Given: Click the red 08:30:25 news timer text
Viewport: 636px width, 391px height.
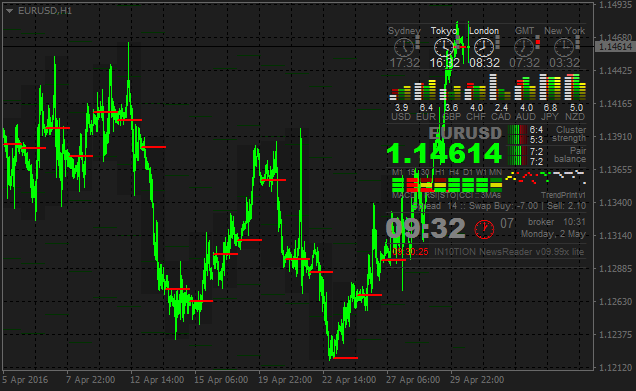Looking at the screenshot, I should coord(410,252).
